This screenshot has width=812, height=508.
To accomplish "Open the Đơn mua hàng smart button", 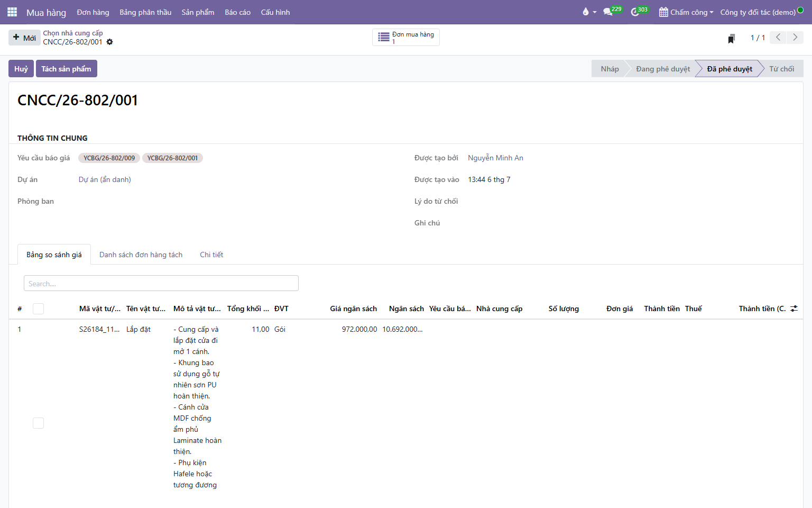I will click(406, 38).
